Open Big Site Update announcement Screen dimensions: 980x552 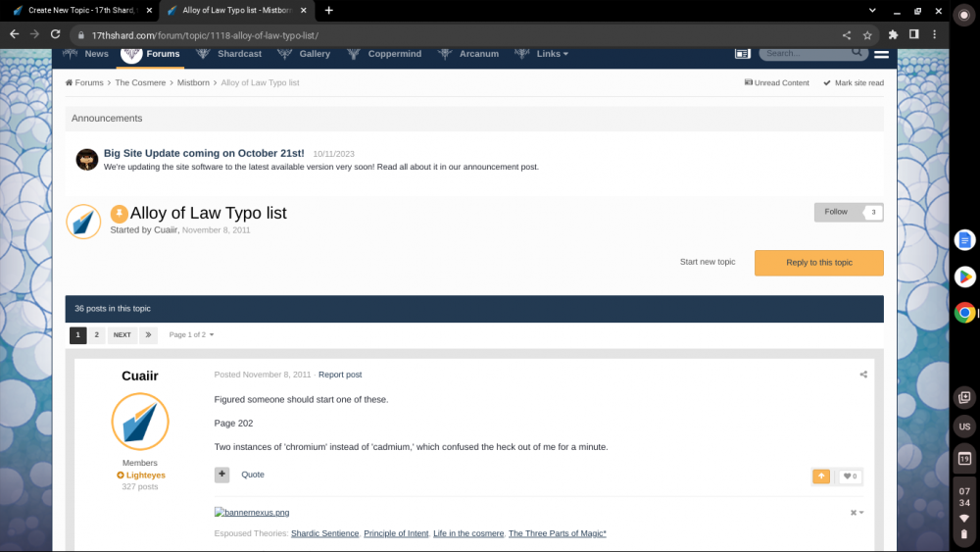pyautogui.click(x=204, y=153)
